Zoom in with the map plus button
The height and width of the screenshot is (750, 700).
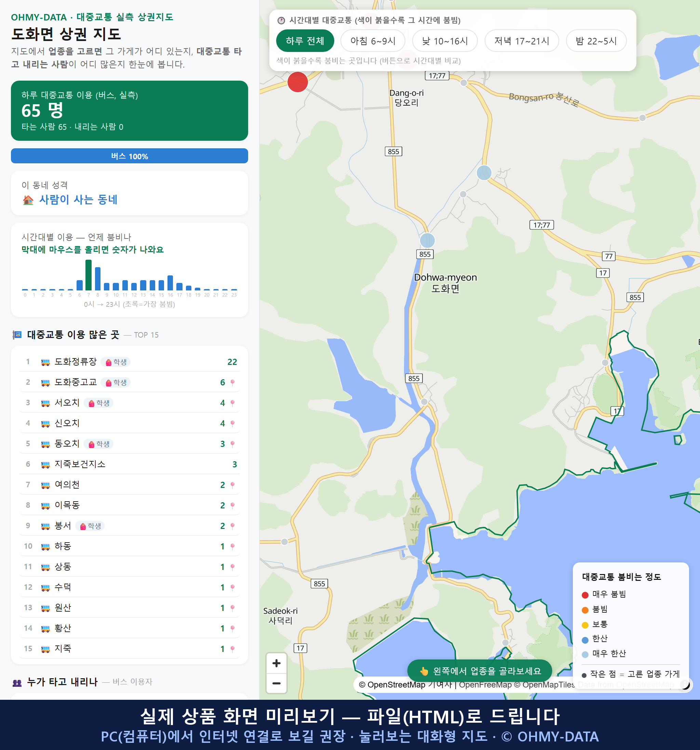(x=276, y=663)
